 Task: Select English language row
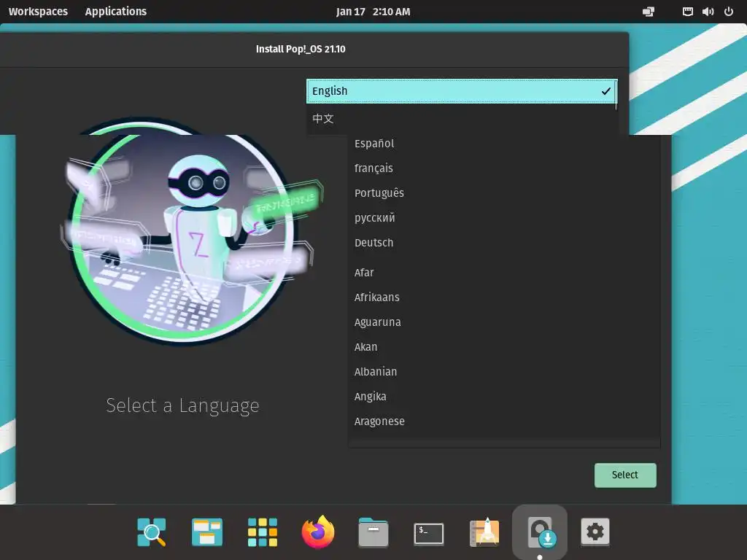point(462,91)
